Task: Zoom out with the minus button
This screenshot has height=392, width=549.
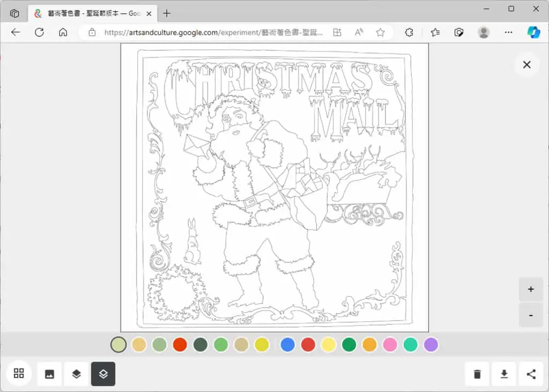Action: tap(531, 315)
